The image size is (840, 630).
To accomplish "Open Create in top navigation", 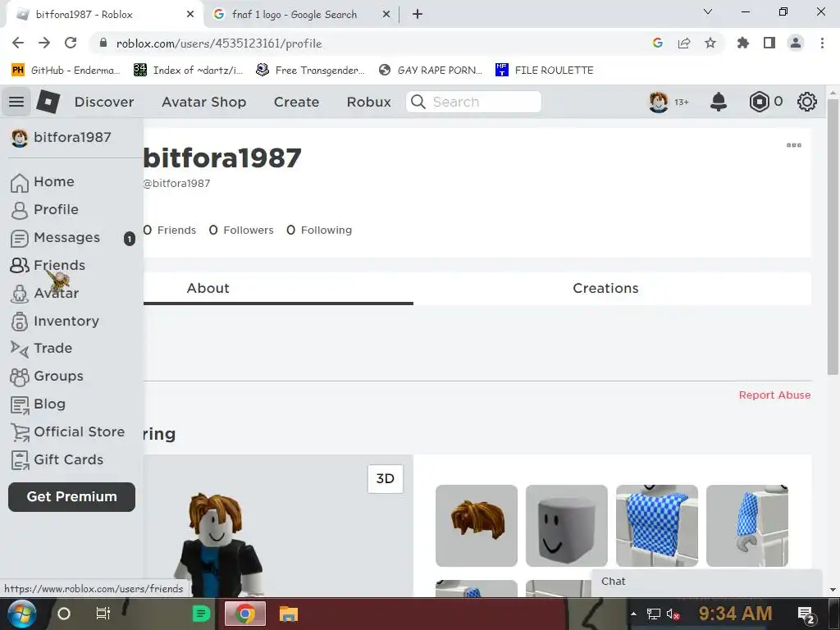I will click(296, 102).
